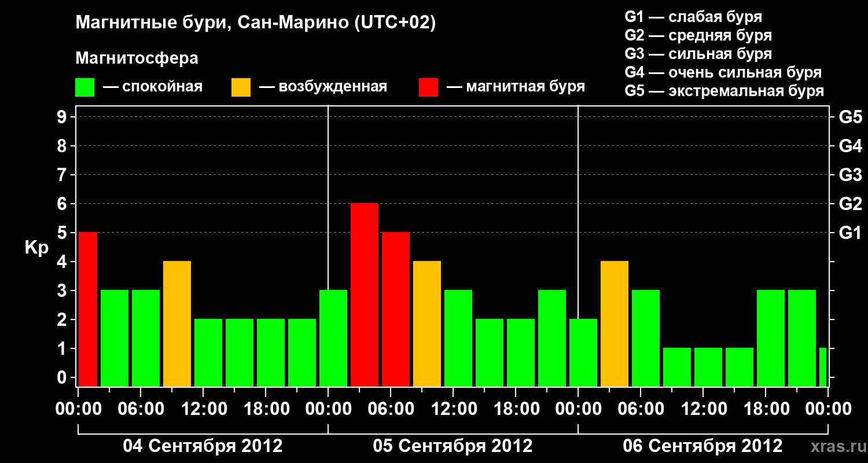Click the red legend swatch for магнитная буря
868x463 pixels.
tap(428, 87)
